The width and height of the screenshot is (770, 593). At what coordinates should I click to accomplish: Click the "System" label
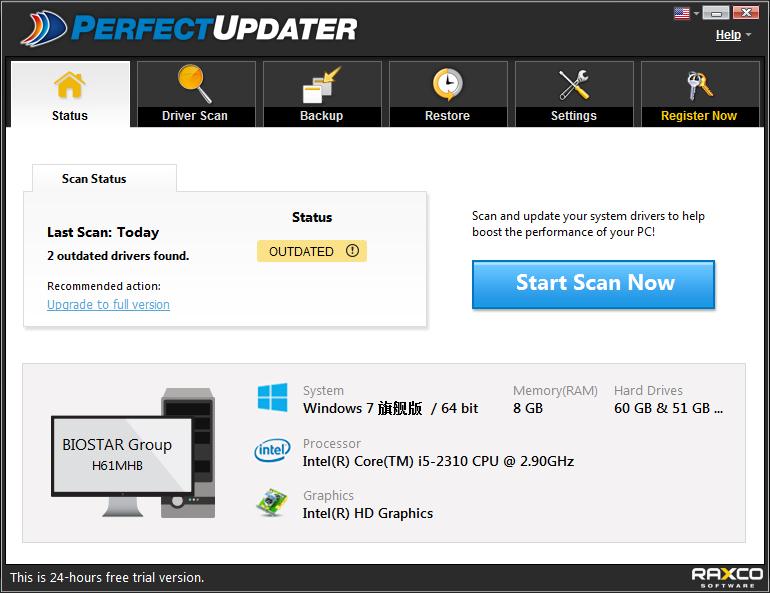click(x=323, y=391)
